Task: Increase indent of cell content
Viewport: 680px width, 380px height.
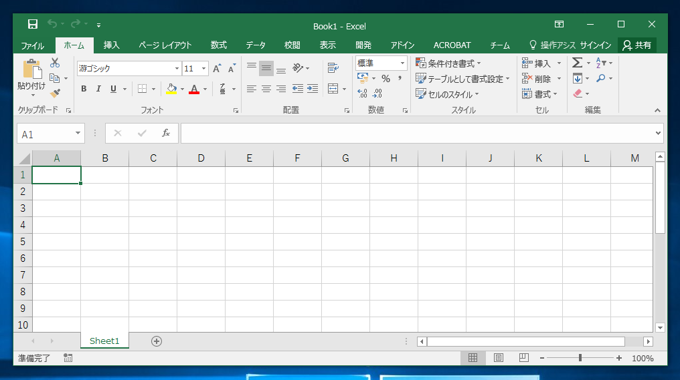Action: tap(312, 89)
